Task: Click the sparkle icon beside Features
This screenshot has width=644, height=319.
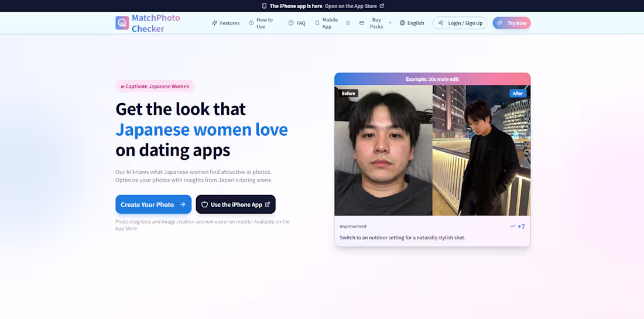Action: 214,23
